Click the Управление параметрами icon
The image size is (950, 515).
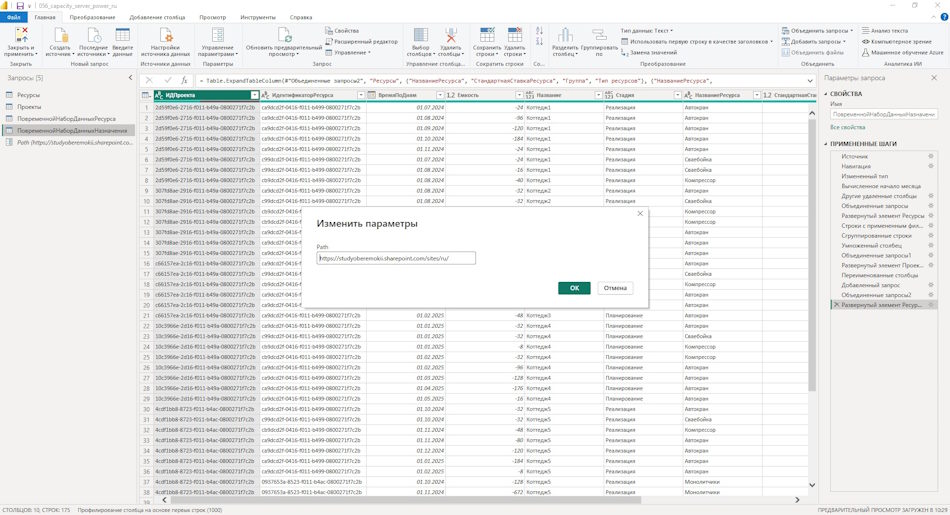pos(218,35)
